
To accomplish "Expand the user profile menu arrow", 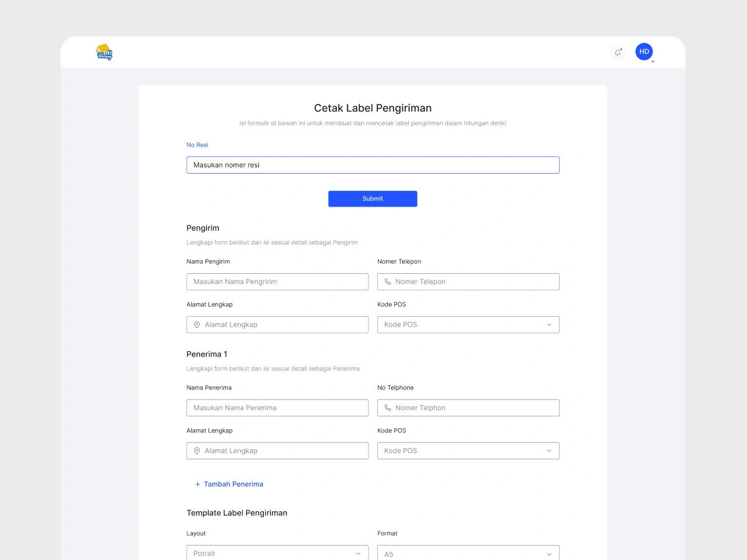I will 652,62.
